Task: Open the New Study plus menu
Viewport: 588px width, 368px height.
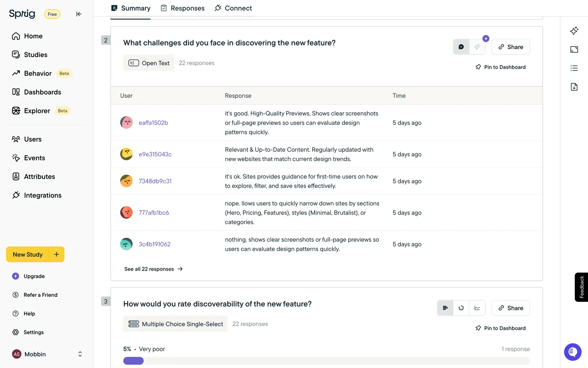Action: pos(57,254)
